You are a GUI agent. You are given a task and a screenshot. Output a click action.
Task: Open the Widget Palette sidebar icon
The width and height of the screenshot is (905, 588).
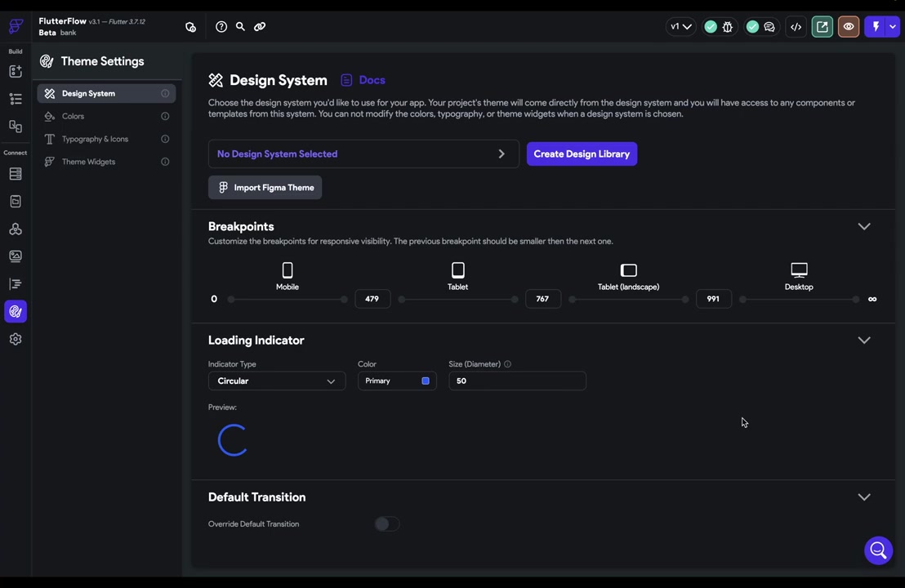[16, 71]
